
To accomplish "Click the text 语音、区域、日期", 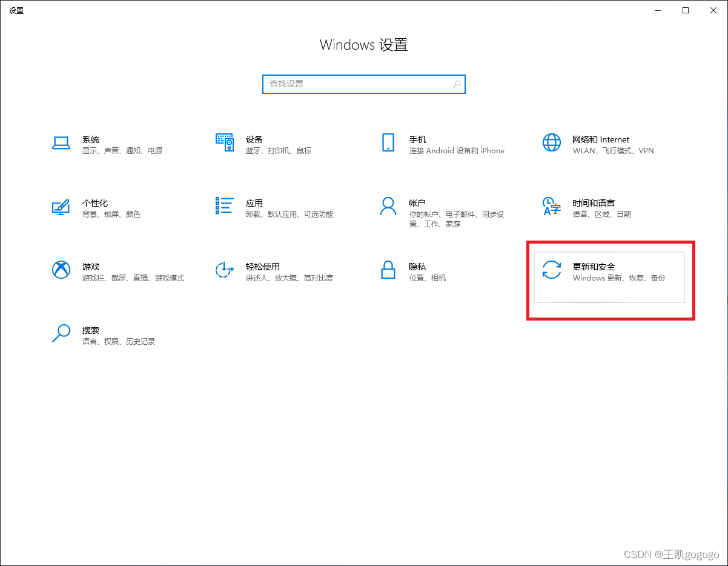I will tap(602, 215).
